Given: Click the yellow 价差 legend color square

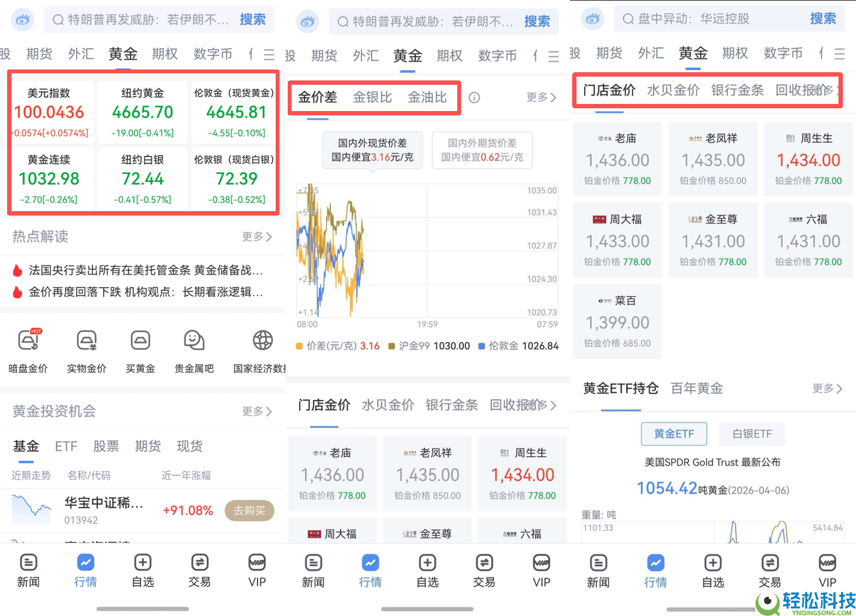Looking at the screenshot, I should pyautogui.click(x=299, y=346).
